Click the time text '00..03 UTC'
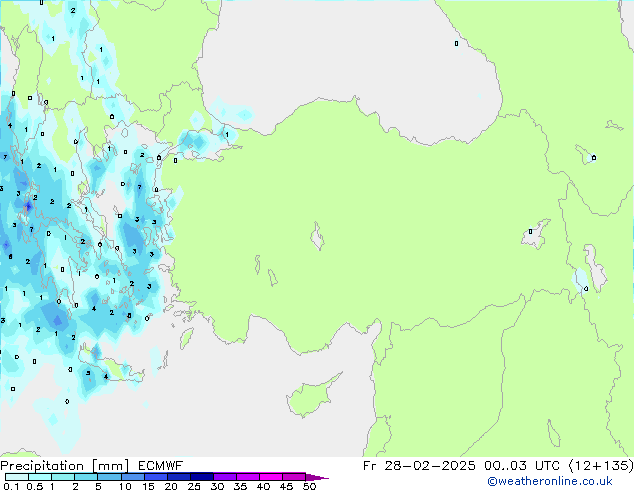The height and width of the screenshot is (490, 634). pyautogui.click(x=522, y=466)
